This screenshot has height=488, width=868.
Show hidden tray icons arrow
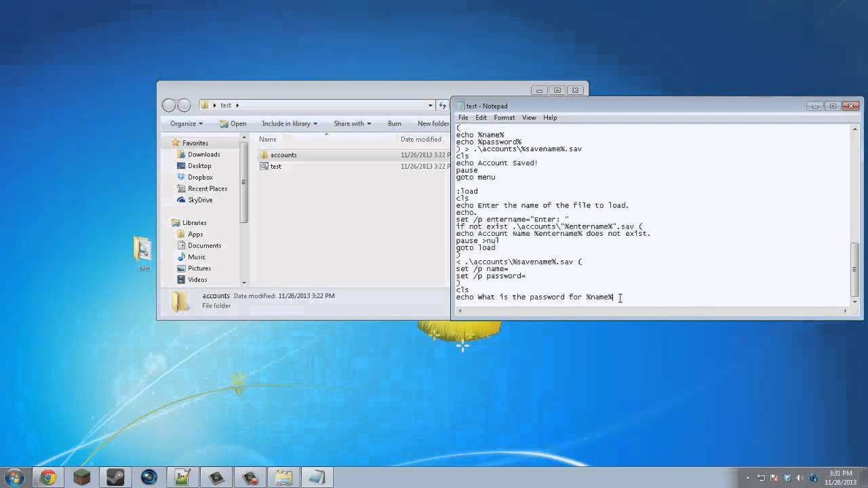click(748, 477)
